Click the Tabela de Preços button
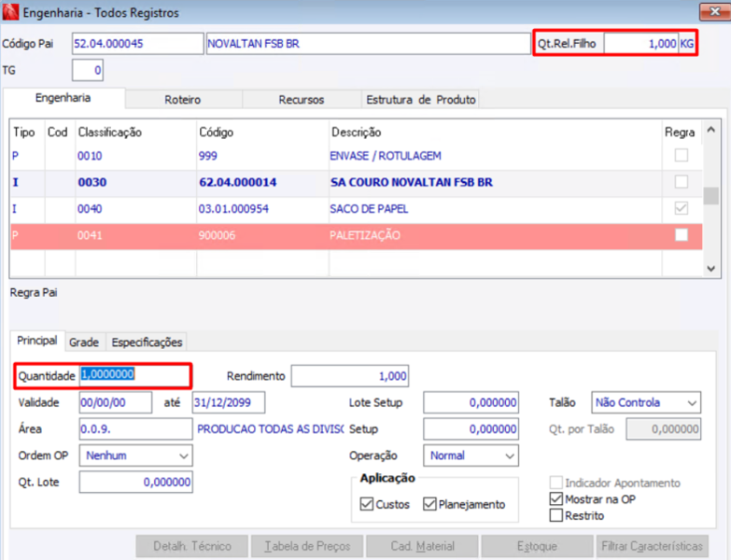This screenshot has height=560, width=731. pos(307,546)
